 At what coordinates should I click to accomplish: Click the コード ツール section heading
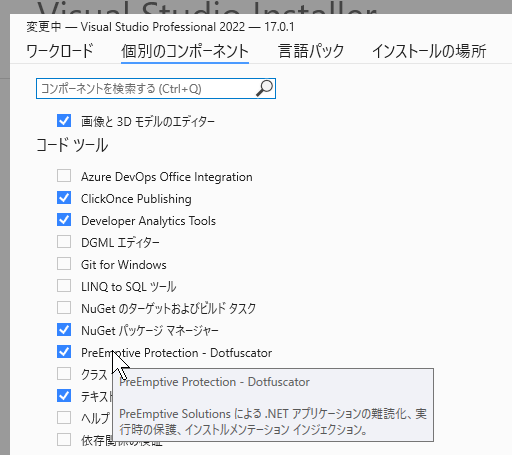[x=72, y=145]
